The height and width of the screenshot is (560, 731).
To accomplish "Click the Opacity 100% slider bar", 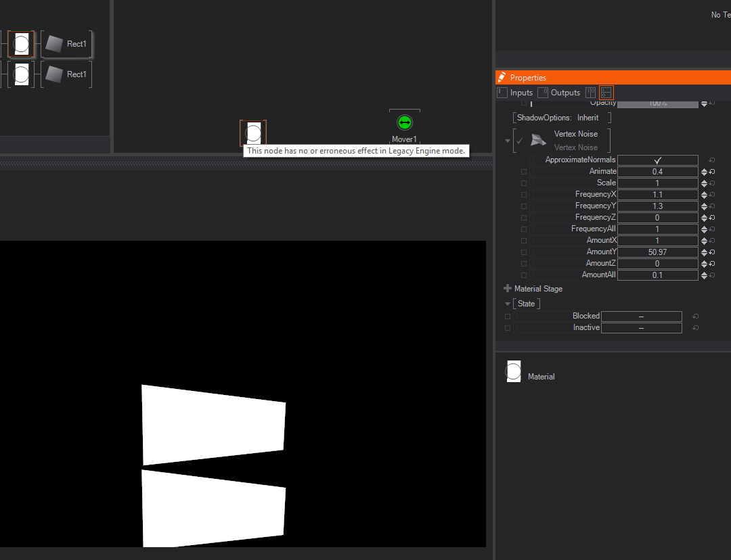I will coord(657,103).
